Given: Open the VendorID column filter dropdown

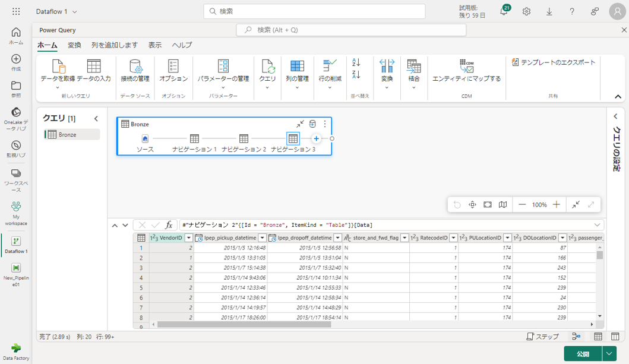Looking at the screenshot, I should tap(189, 238).
